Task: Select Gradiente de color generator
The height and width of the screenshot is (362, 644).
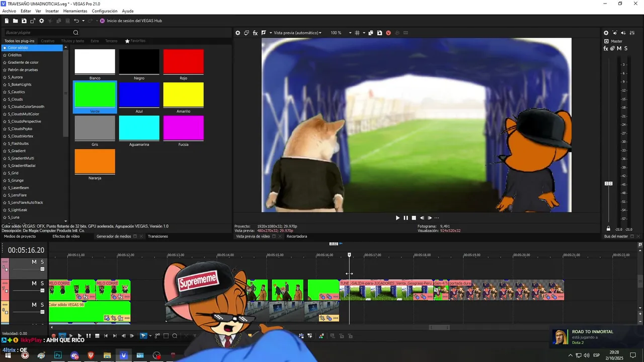Action: click(x=23, y=62)
